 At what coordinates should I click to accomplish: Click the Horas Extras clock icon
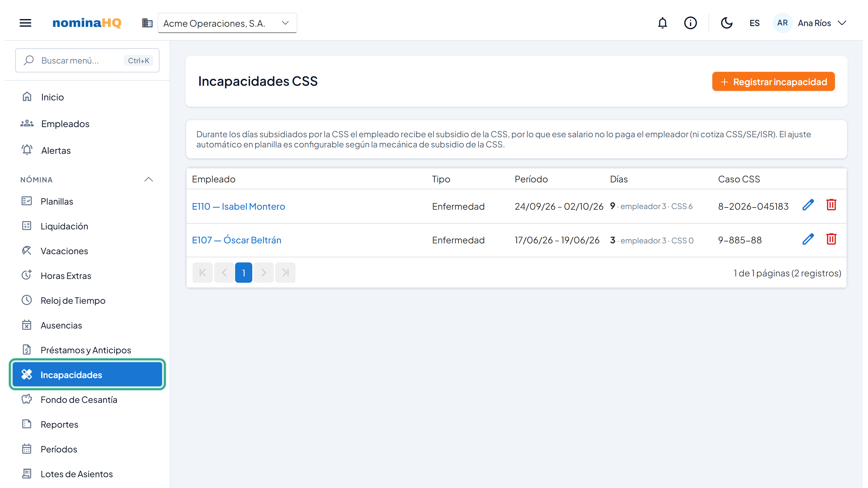pyautogui.click(x=27, y=275)
